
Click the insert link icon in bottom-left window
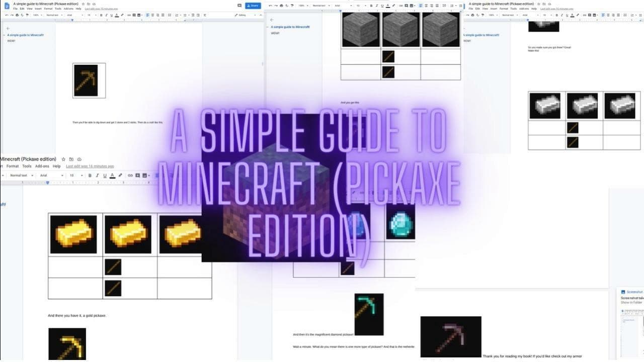coord(130,175)
